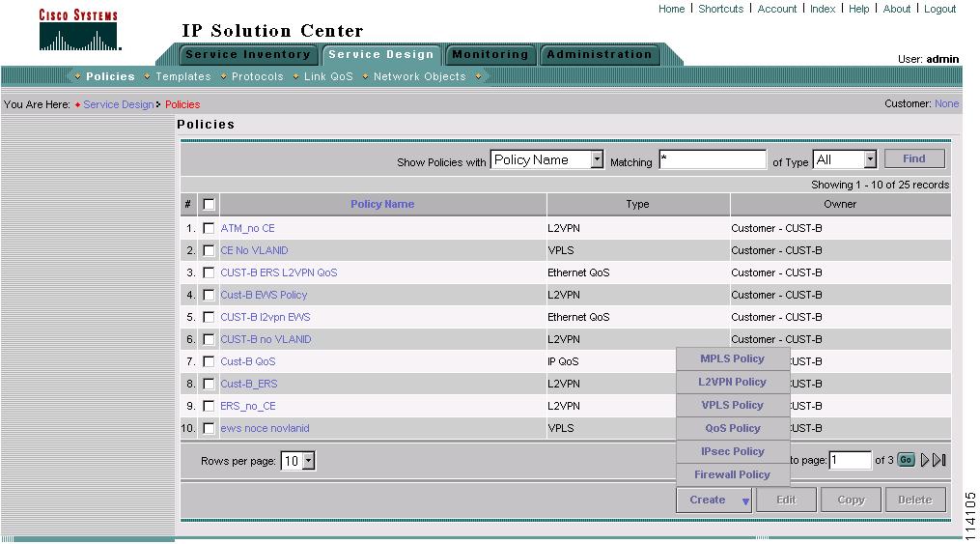Open the CUST-B l2vpn EWS link
Screen dimensions: 980x544
(x=265, y=317)
